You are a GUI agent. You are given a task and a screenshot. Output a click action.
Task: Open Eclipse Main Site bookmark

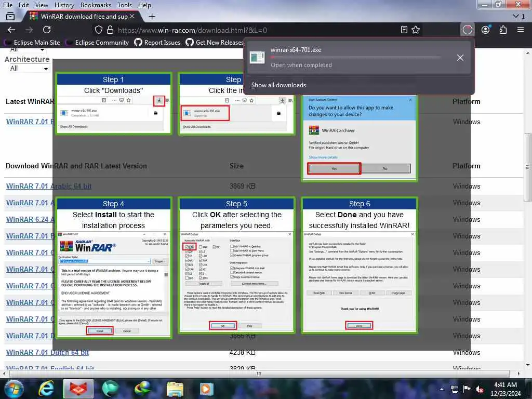(x=32, y=43)
